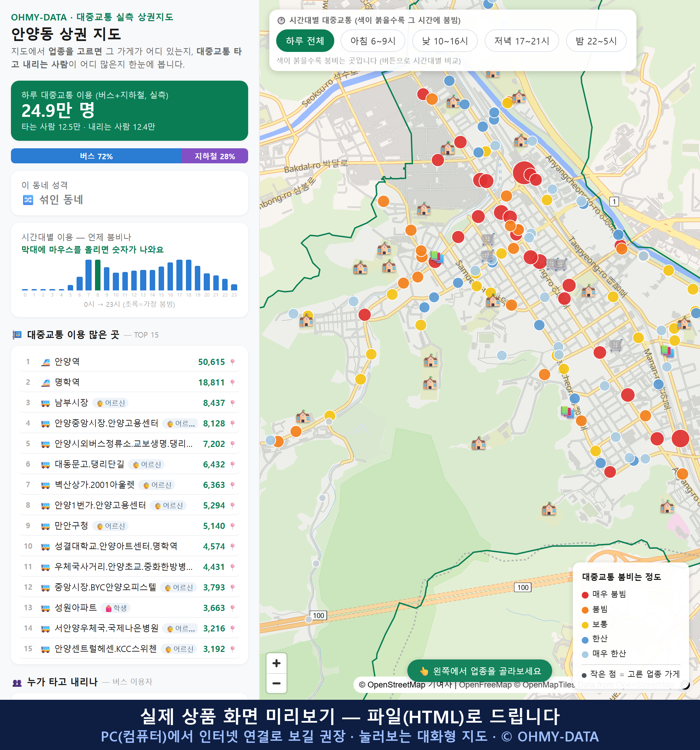The image size is (700, 750).
Task: Select the 안양센트럴헤센.KCC스위첸 row
Action: point(130,649)
